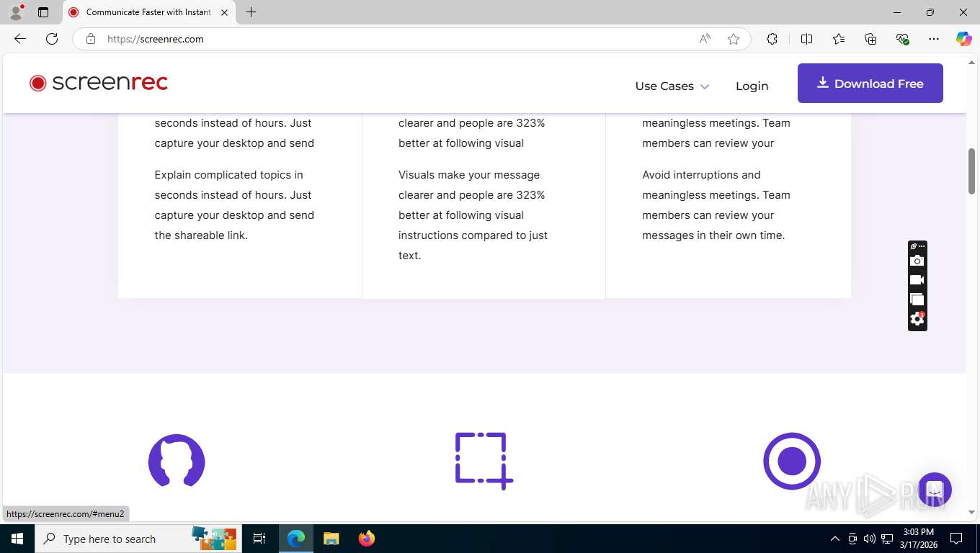Click the ScreenRec screenshot camera icon
Viewport: 980px width, 553px height.
click(917, 261)
